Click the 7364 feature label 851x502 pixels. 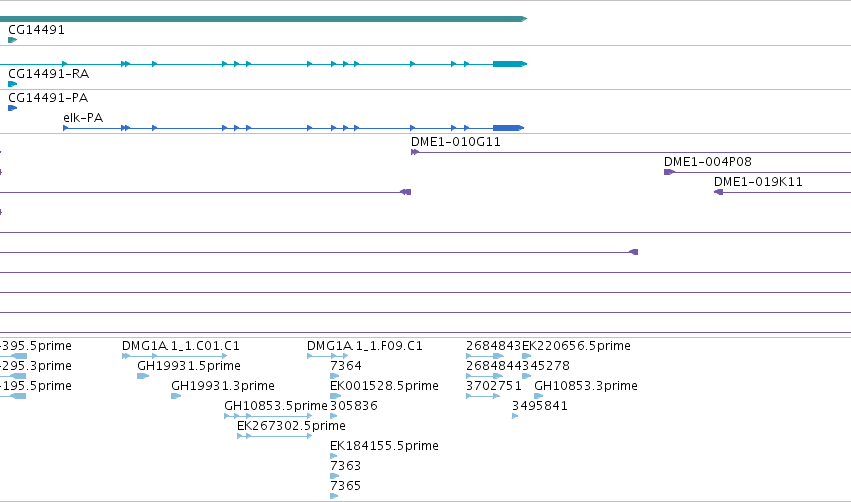point(346,366)
